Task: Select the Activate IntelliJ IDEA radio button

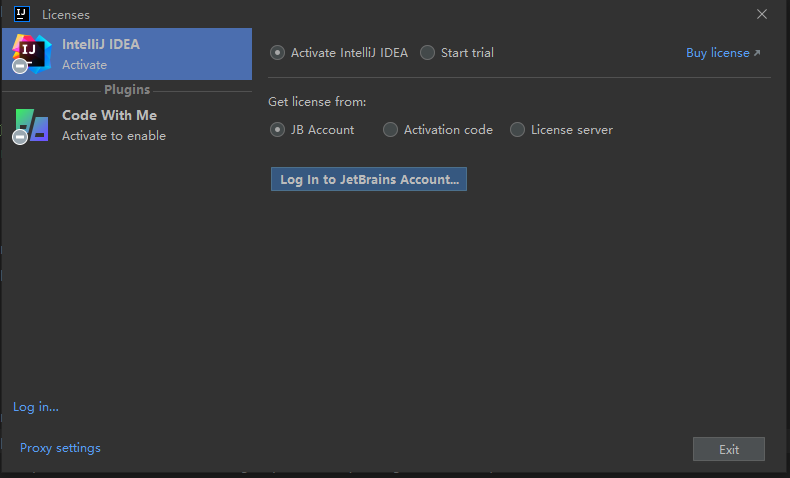Action: tap(278, 53)
